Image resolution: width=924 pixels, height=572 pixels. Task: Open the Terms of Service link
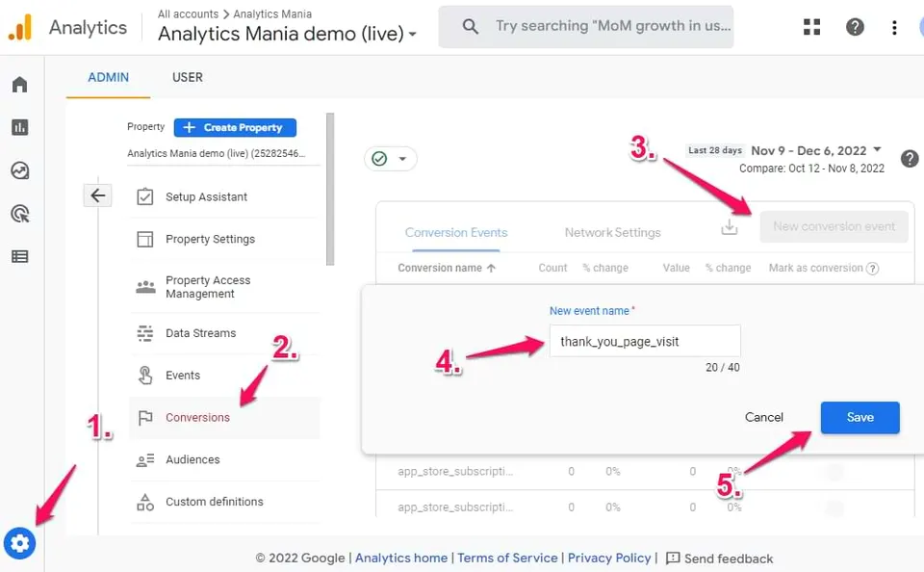tap(507, 558)
